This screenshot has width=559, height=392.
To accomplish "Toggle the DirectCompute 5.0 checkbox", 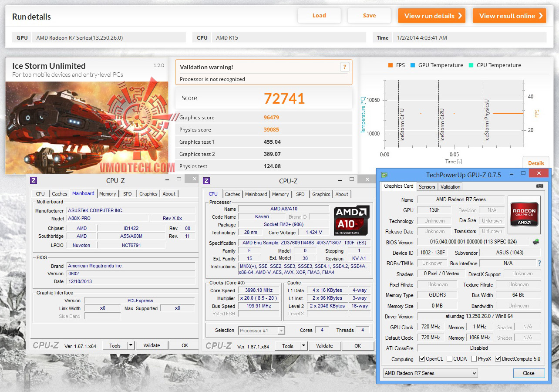I will tap(498, 359).
